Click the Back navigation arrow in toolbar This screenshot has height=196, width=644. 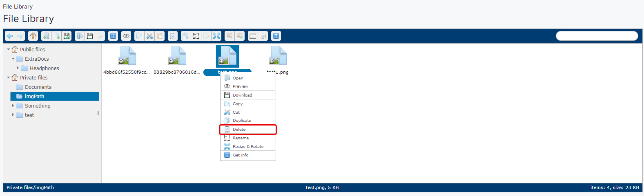[x=10, y=36]
